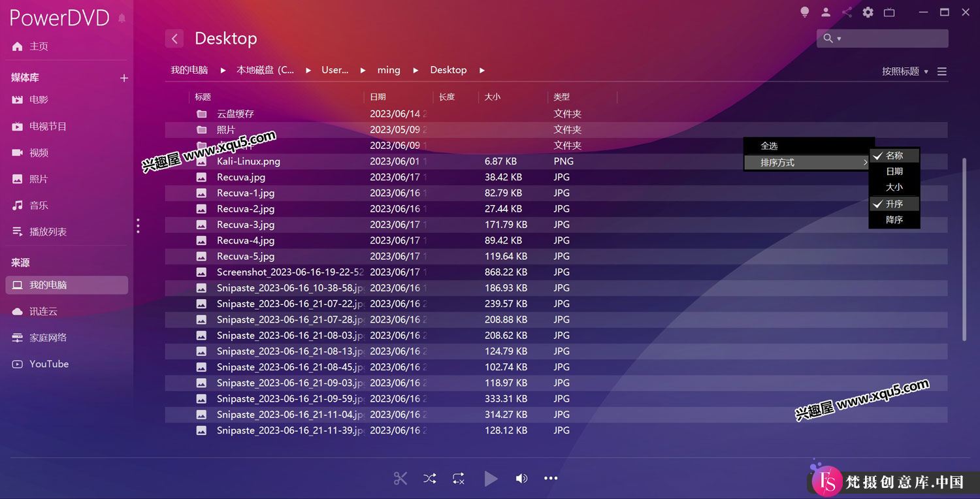
Task: Click the 长度 column header
Action: click(x=447, y=97)
